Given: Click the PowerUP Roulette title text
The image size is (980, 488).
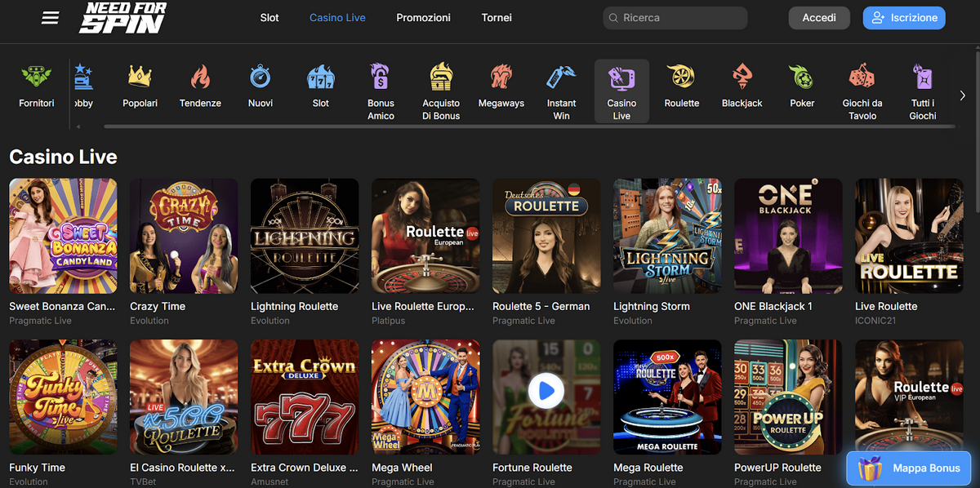Looking at the screenshot, I should pos(777,468).
